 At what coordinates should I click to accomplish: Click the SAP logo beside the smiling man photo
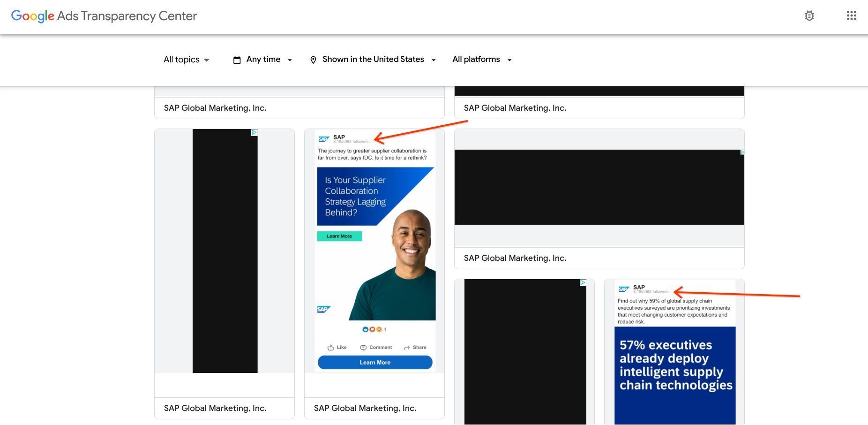click(x=324, y=309)
